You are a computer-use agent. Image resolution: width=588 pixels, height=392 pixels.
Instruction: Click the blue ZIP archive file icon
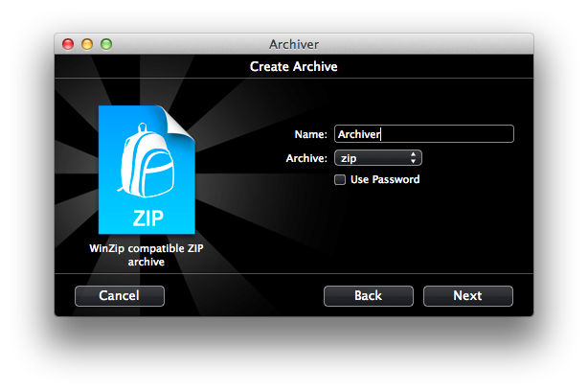coord(147,171)
